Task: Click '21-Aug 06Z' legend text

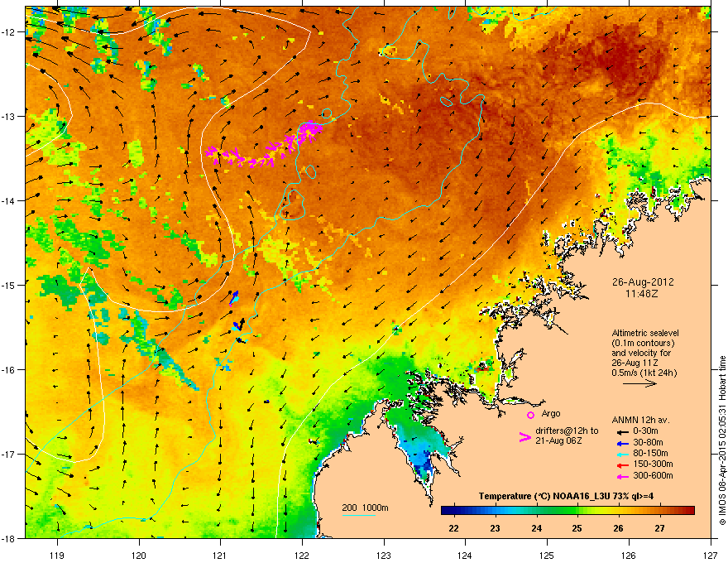Action: pyautogui.click(x=558, y=440)
